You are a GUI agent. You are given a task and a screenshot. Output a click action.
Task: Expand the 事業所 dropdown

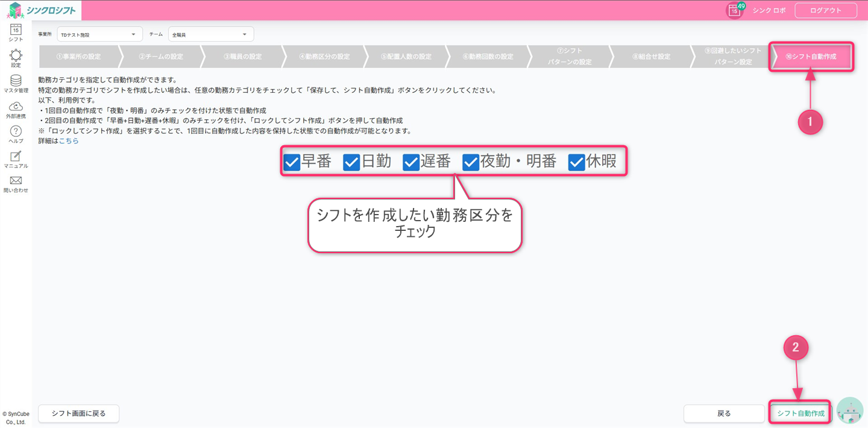click(99, 34)
